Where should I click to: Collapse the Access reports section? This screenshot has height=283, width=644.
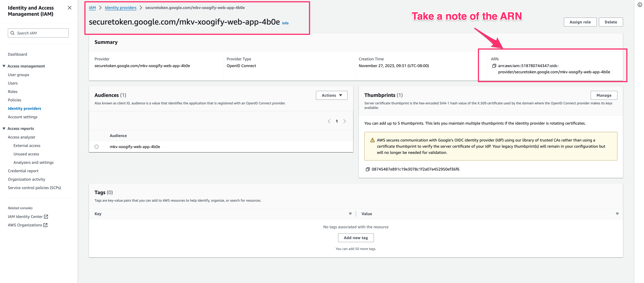click(4, 128)
